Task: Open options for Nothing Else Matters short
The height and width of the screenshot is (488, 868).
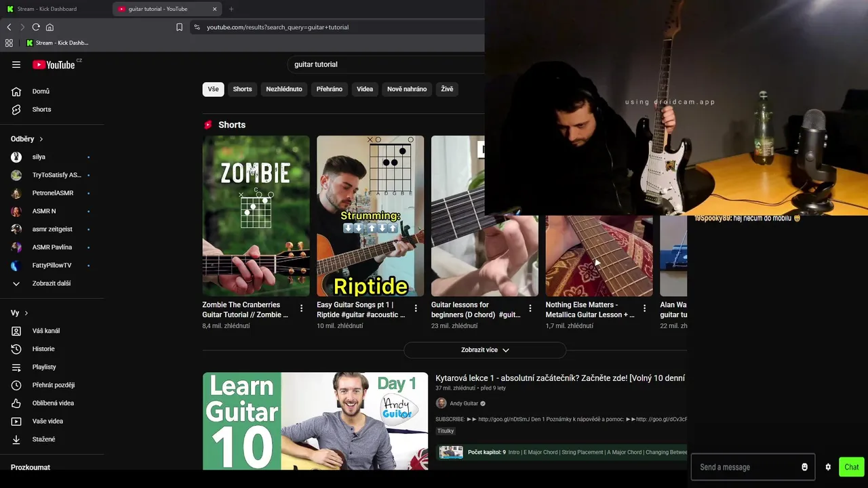Action: coord(644,308)
